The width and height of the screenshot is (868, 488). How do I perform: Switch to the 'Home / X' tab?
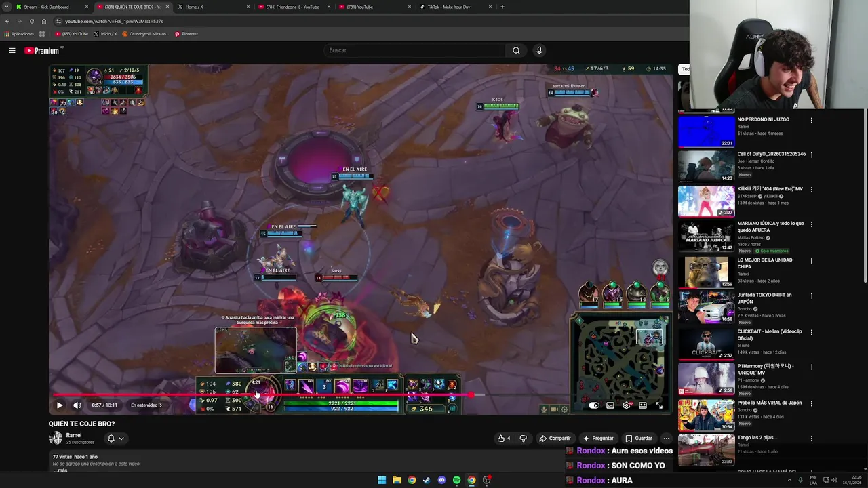(x=213, y=7)
